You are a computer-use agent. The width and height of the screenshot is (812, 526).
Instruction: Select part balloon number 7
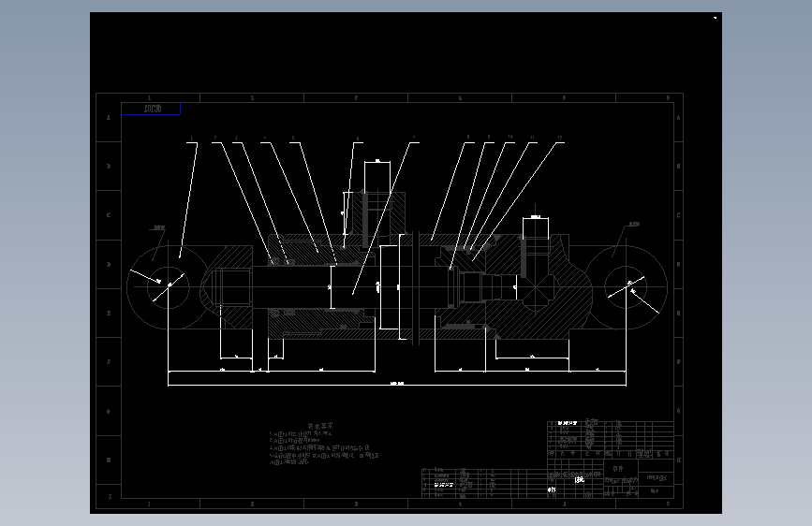[414, 139]
